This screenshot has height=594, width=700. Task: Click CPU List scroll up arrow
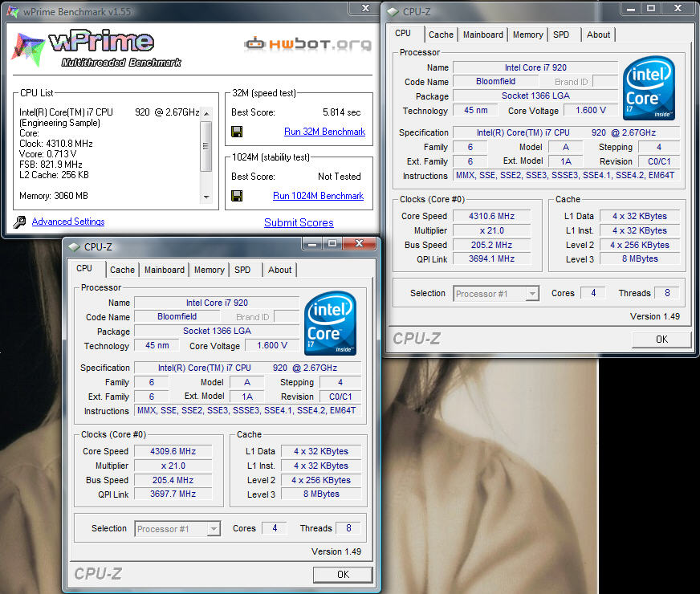coord(206,113)
